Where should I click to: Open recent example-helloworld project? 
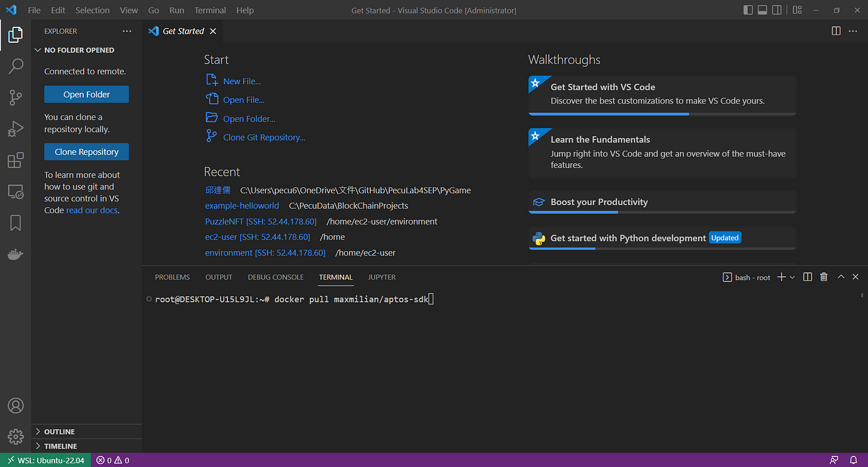click(242, 206)
